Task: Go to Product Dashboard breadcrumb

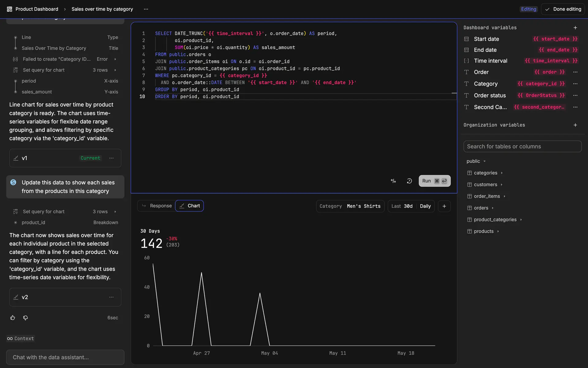Action: 36,9
